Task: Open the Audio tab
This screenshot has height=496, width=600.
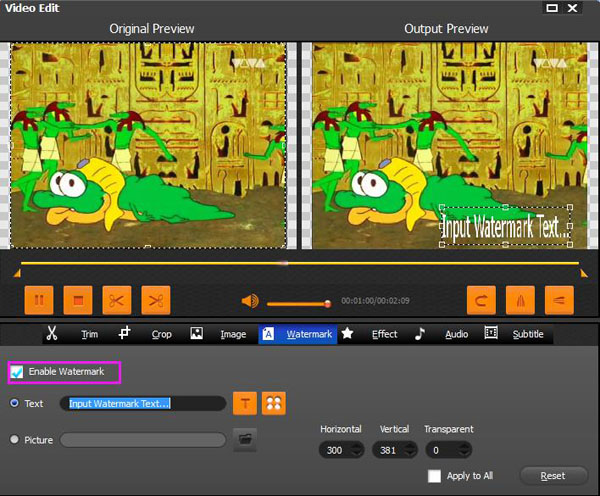Action: [457, 334]
